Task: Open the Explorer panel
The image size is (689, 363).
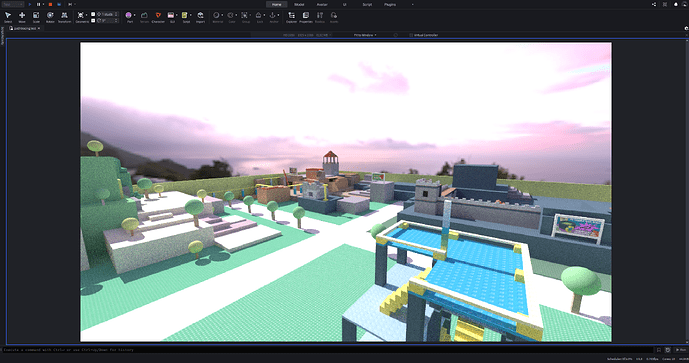Action: [291, 17]
